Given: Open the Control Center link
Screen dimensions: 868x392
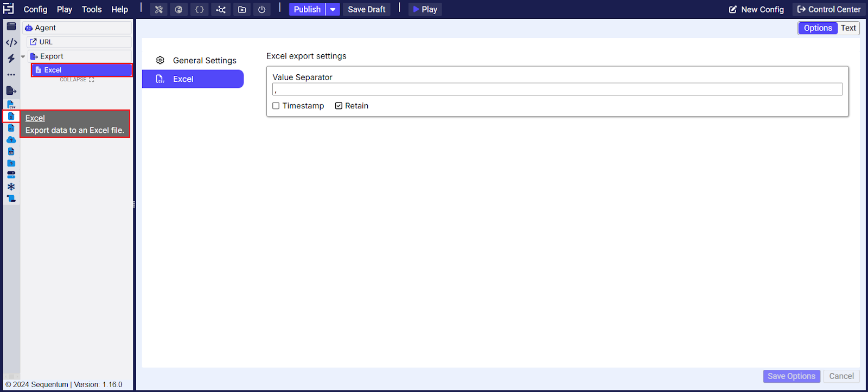Looking at the screenshot, I should [x=828, y=9].
